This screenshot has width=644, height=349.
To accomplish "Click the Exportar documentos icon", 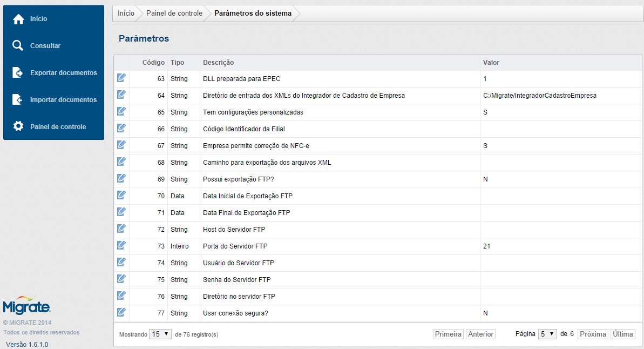I will point(18,72).
